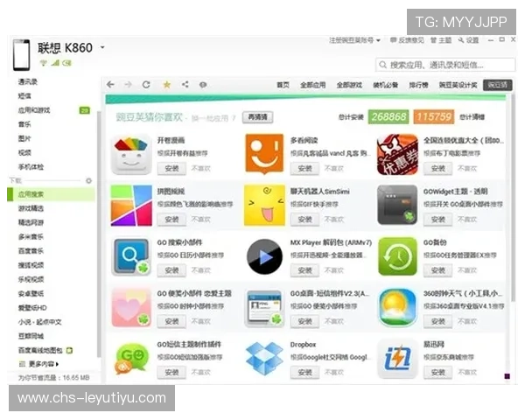
Task: Install Dropbox with its 安装 button
Action: (x=304, y=372)
